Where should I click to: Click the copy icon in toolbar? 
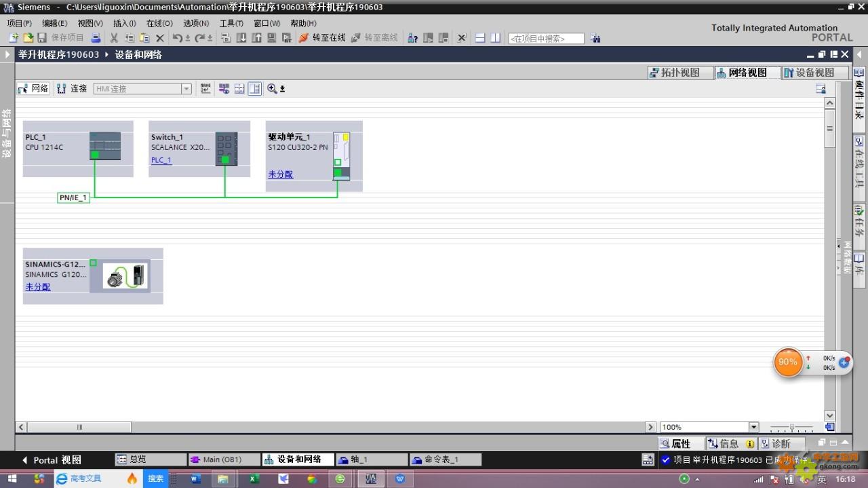[129, 38]
